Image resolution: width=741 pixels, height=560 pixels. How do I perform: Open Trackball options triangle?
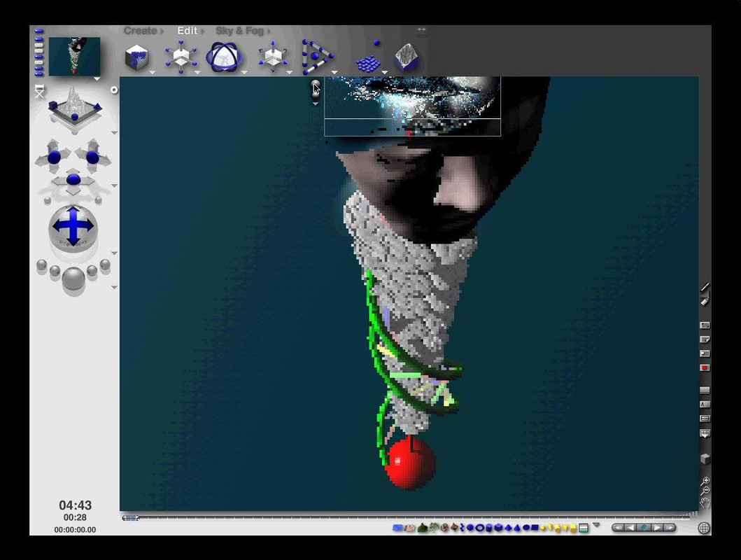[x=114, y=253]
